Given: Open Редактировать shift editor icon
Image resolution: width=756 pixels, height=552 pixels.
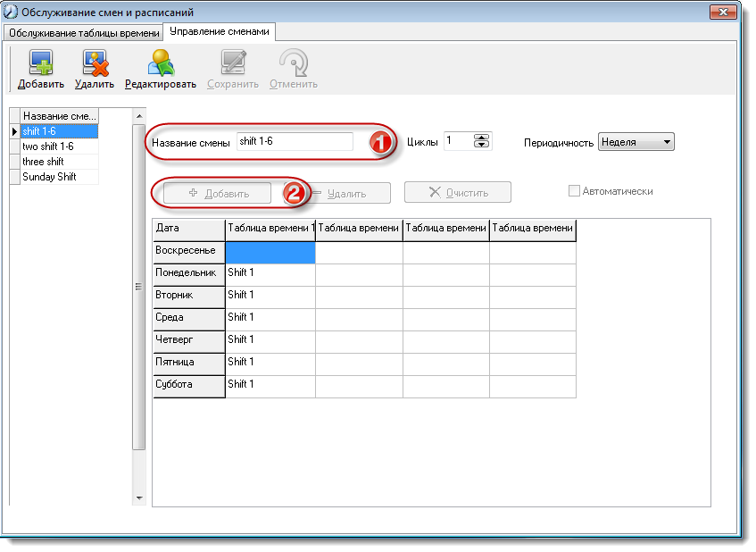Looking at the screenshot, I should [x=161, y=63].
